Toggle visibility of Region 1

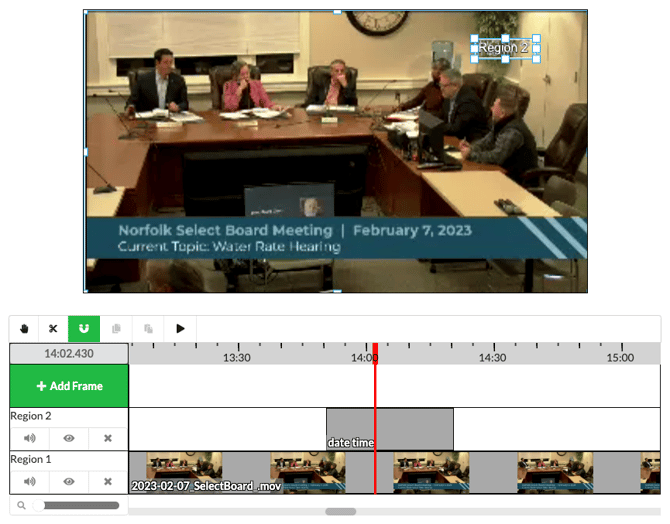click(69, 481)
